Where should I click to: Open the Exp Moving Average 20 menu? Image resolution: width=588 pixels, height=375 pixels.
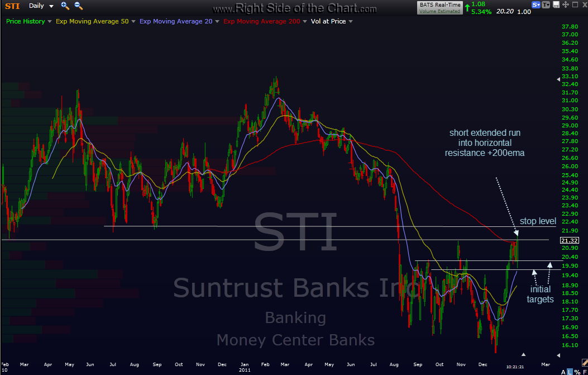pos(179,21)
